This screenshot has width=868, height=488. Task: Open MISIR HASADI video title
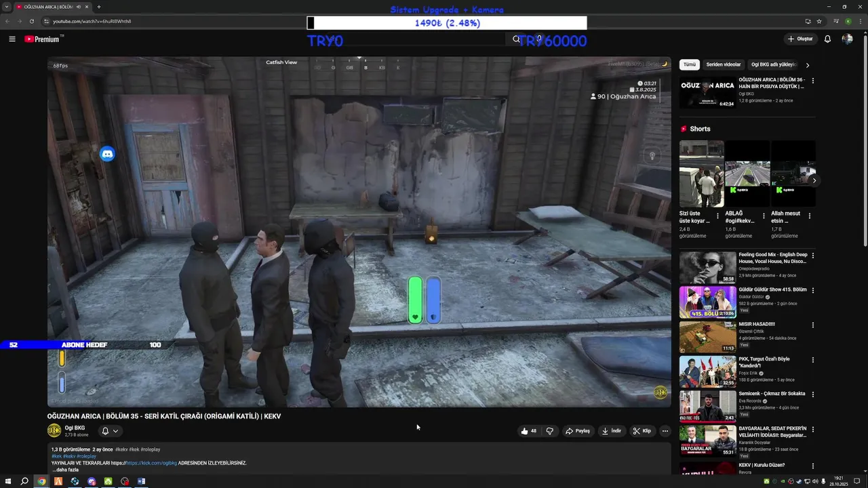(756, 324)
